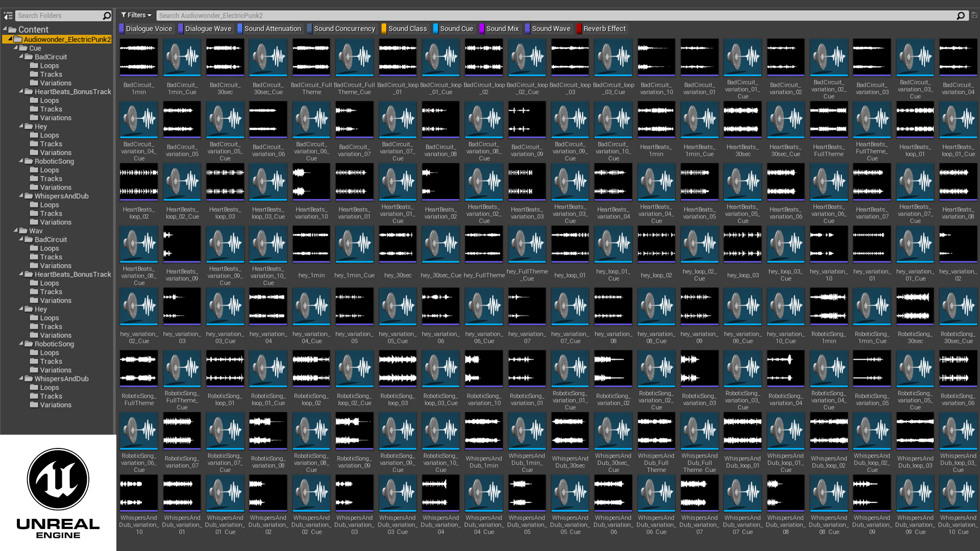Toggle the Dialogue Voice filter
Screen dimensions: 980x551
pos(146,29)
